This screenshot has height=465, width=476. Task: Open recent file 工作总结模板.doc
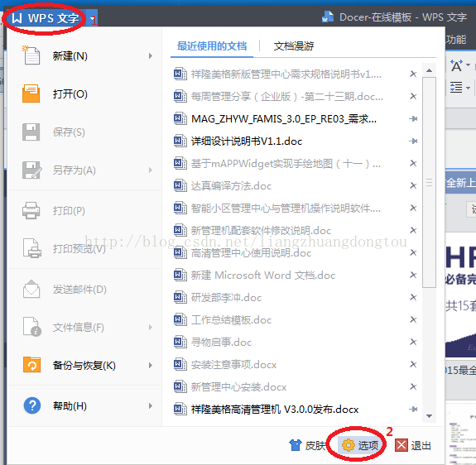click(x=231, y=320)
